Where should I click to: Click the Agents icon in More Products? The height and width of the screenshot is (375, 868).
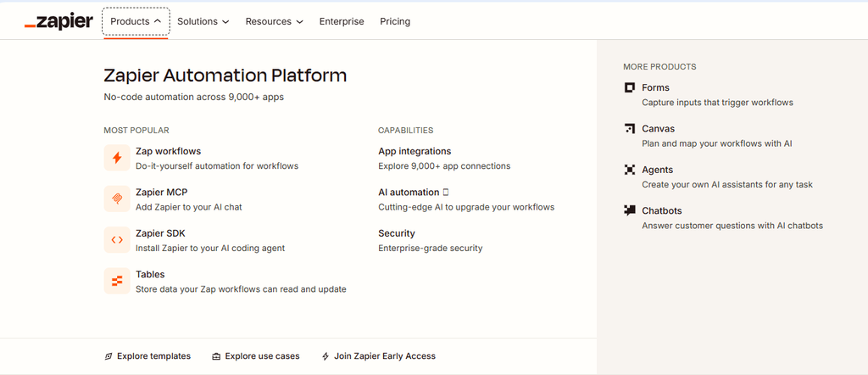point(630,170)
